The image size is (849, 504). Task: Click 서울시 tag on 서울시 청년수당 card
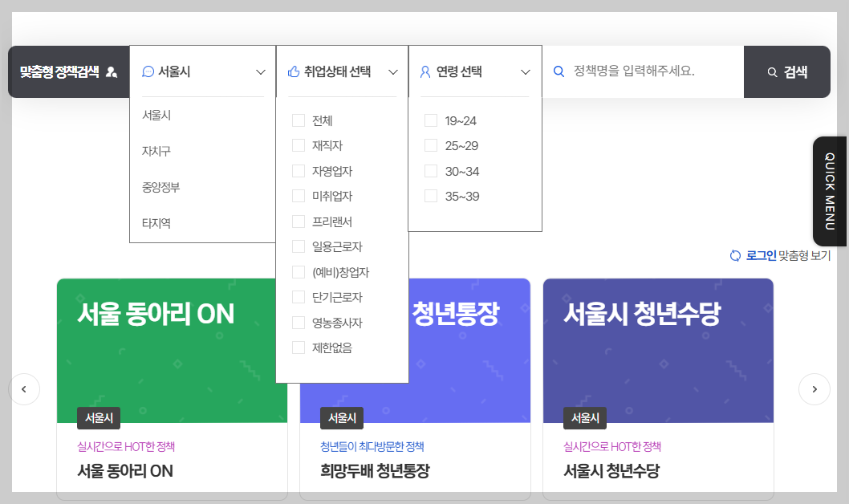click(x=585, y=418)
